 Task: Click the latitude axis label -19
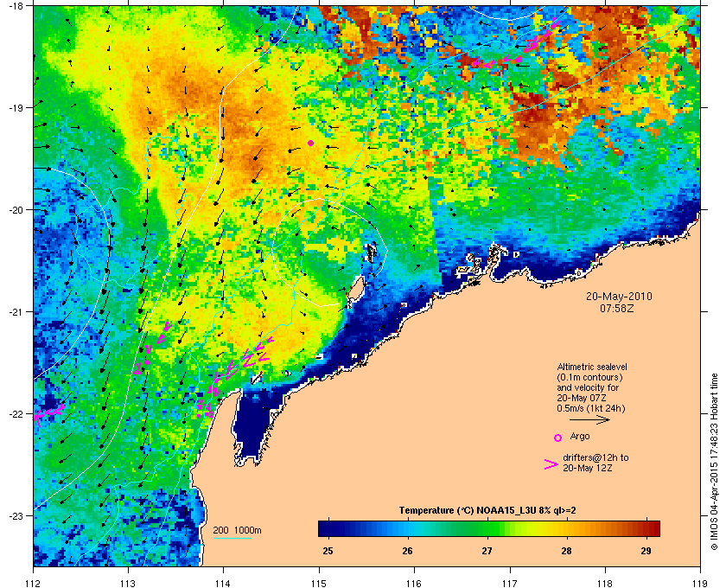coord(16,108)
